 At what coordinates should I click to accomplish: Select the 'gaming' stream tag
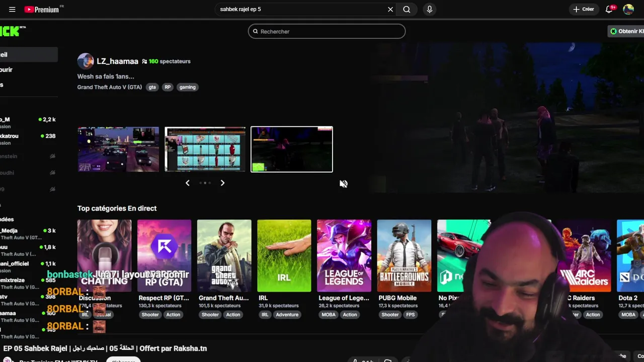click(187, 87)
